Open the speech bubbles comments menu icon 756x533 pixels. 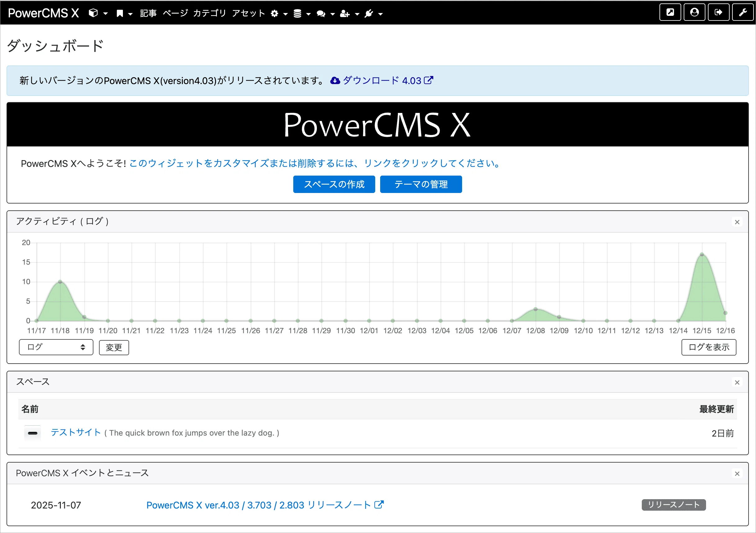click(321, 14)
